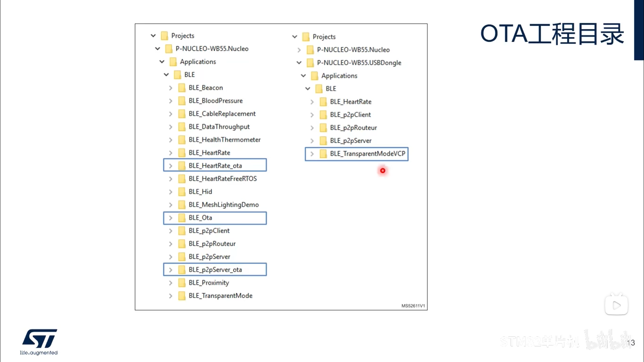Click the BLE_Ota folder icon
This screenshot has width=644, height=362.
coord(182,218)
